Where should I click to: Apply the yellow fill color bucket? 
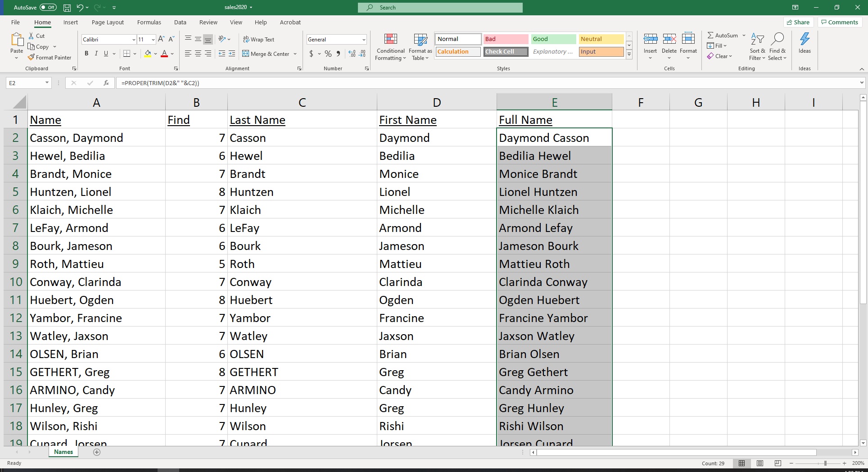[x=148, y=54]
